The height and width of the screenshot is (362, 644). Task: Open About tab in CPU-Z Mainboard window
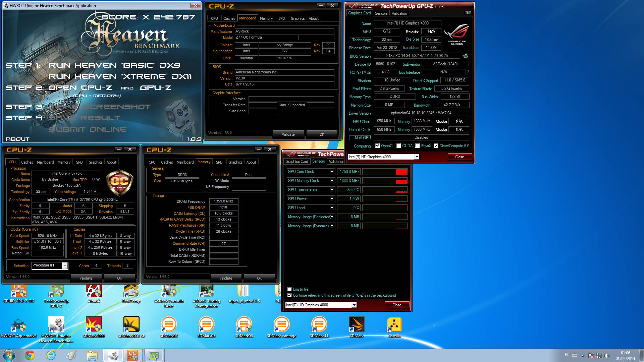314,18
